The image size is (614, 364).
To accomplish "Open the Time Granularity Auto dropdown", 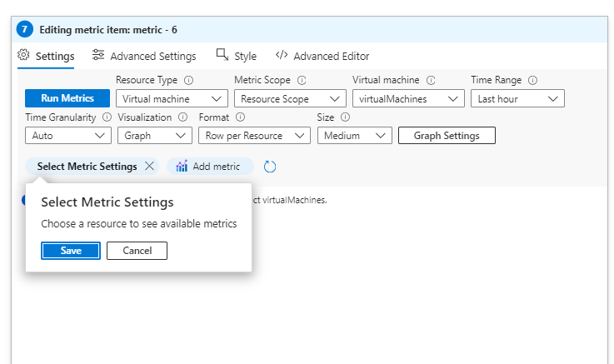I will coord(68,136).
